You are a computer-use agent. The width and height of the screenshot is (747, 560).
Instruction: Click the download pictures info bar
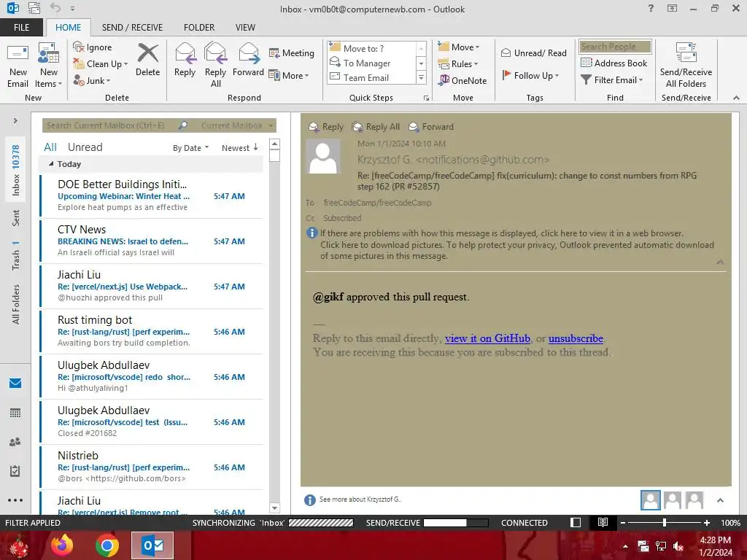[x=517, y=251]
